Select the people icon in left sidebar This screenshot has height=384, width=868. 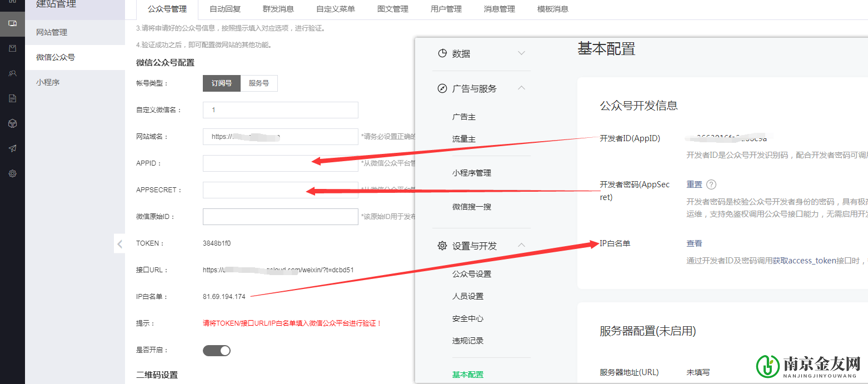pos(12,73)
